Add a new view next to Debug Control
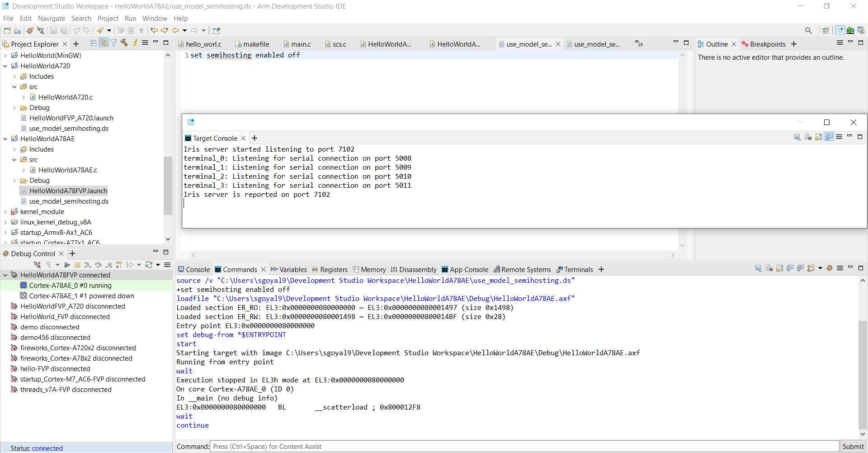This screenshot has height=453, width=868. pos(72,254)
